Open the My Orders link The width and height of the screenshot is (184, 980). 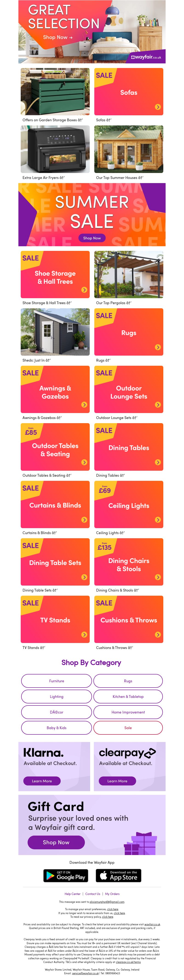[112, 894]
